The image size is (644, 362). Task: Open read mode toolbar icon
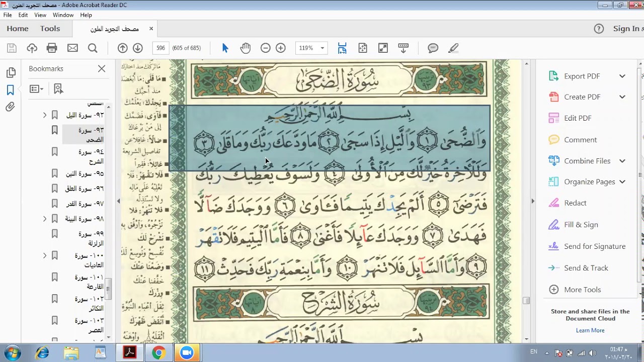[x=403, y=48]
